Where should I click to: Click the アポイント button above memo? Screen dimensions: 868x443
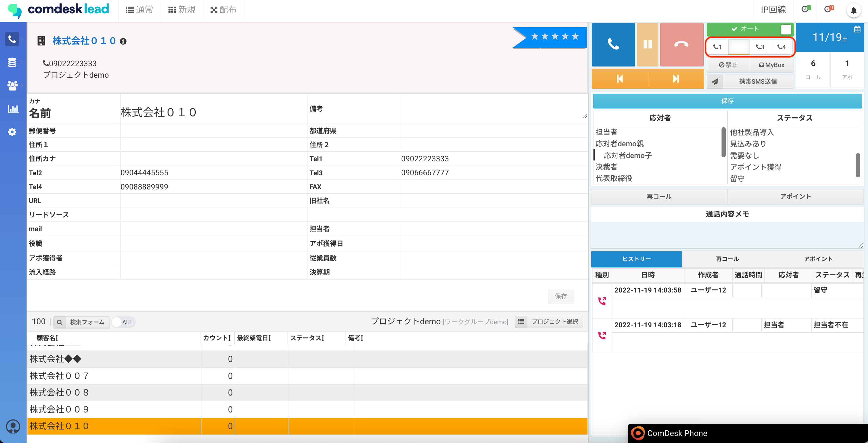click(796, 196)
